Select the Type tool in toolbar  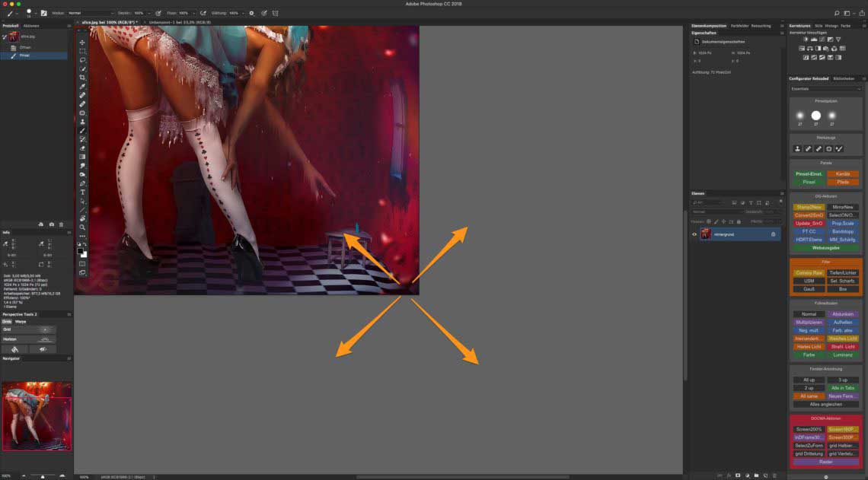pos(82,192)
